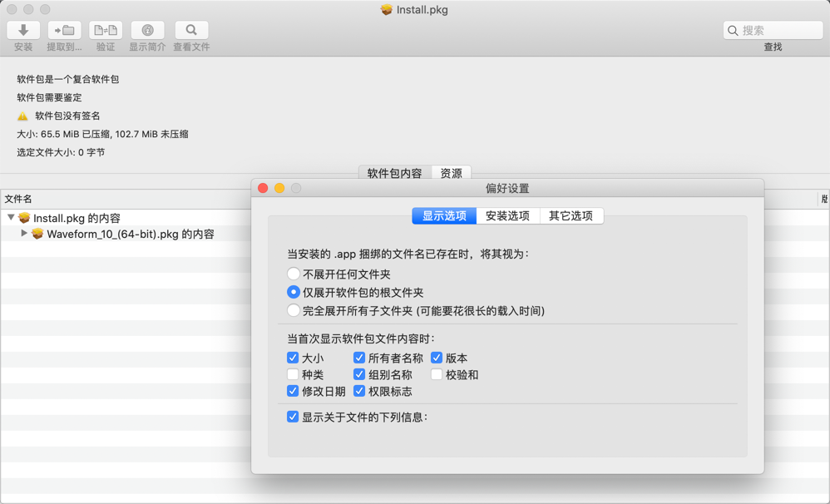Click the 提取到... extract toolbar icon

pos(64,31)
